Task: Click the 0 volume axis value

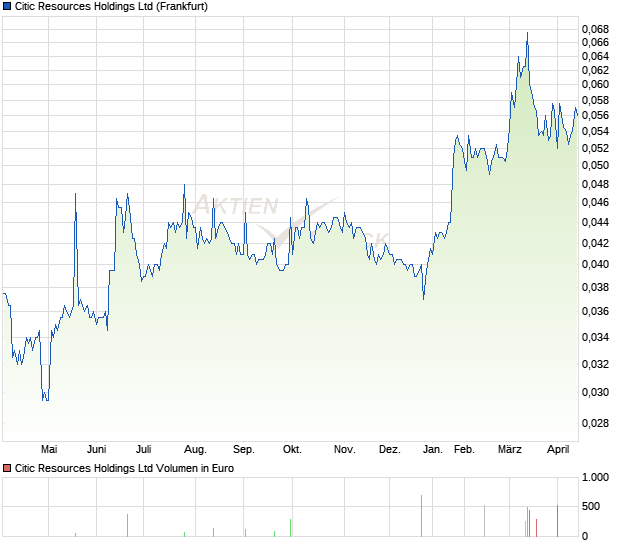Action: point(585,537)
